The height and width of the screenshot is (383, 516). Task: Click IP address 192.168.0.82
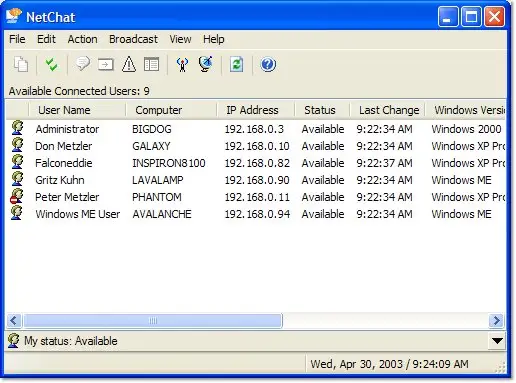tap(257, 163)
